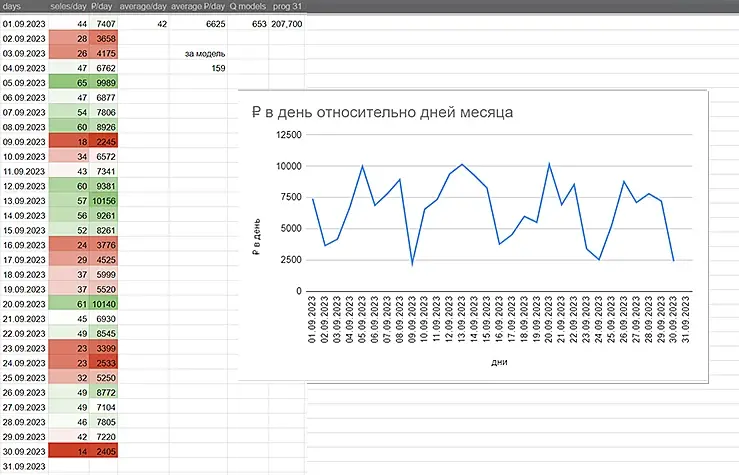
Task: Click the date cell 04.09.2023
Action: [x=24, y=68]
